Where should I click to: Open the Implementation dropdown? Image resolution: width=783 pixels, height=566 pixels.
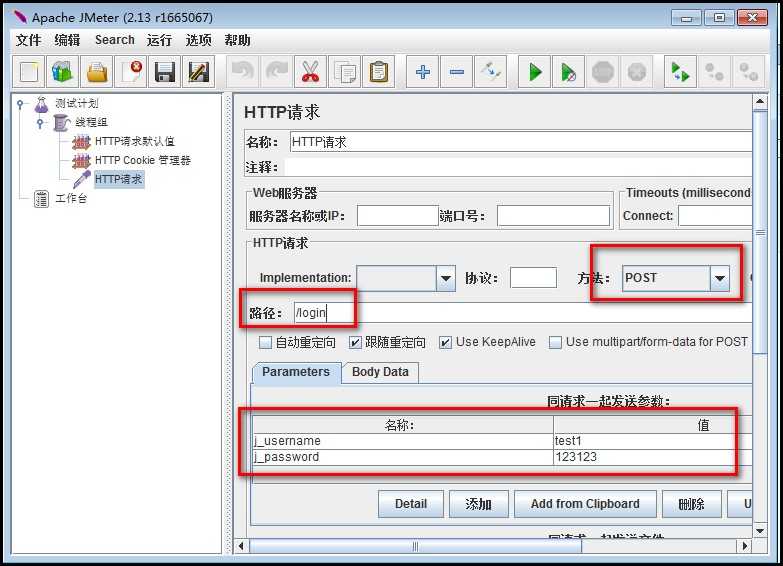pos(446,278)
